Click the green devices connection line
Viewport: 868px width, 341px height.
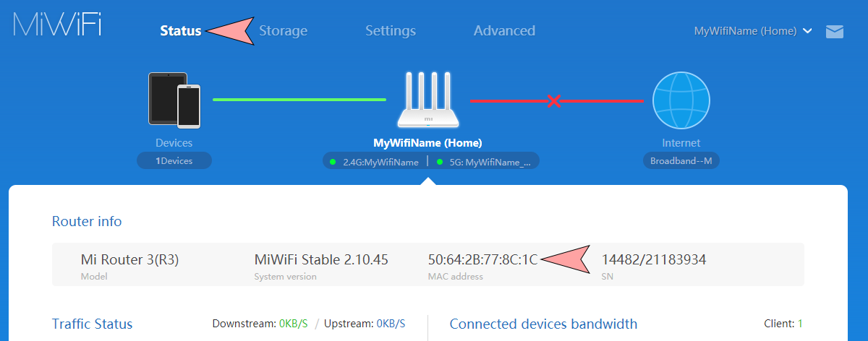pyautogui.click(x=299, y=100)
